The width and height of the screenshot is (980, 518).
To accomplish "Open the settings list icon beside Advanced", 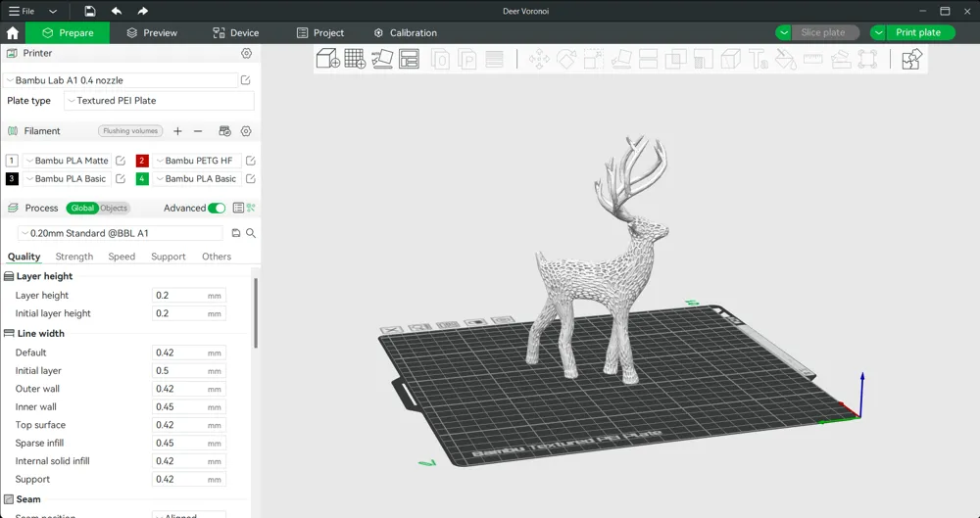I will click(238, 208).
